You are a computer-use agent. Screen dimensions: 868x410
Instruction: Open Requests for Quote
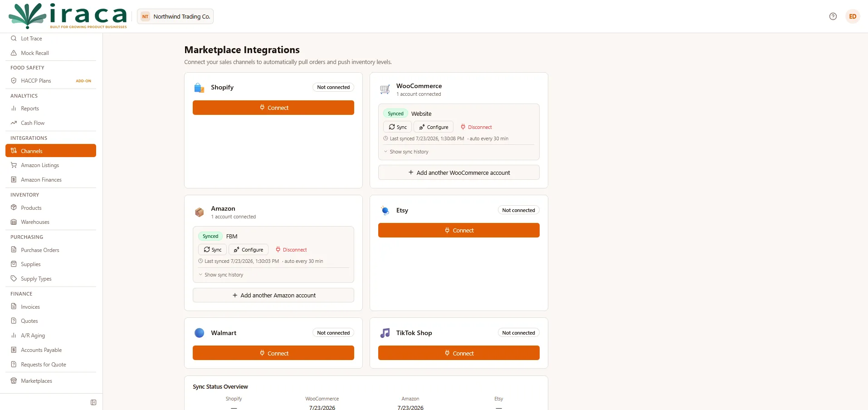coord(51,365)
